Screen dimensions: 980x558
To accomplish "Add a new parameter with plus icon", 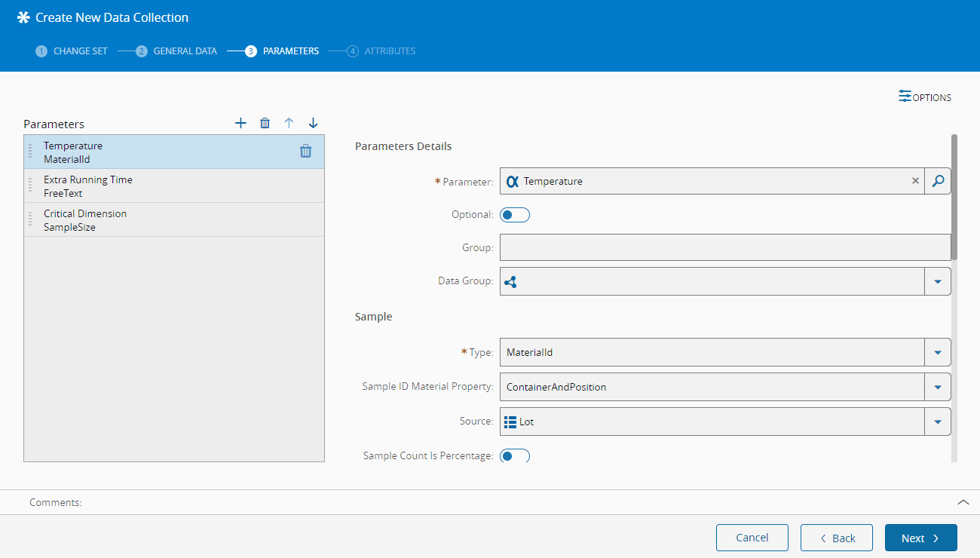I will 240,123.
